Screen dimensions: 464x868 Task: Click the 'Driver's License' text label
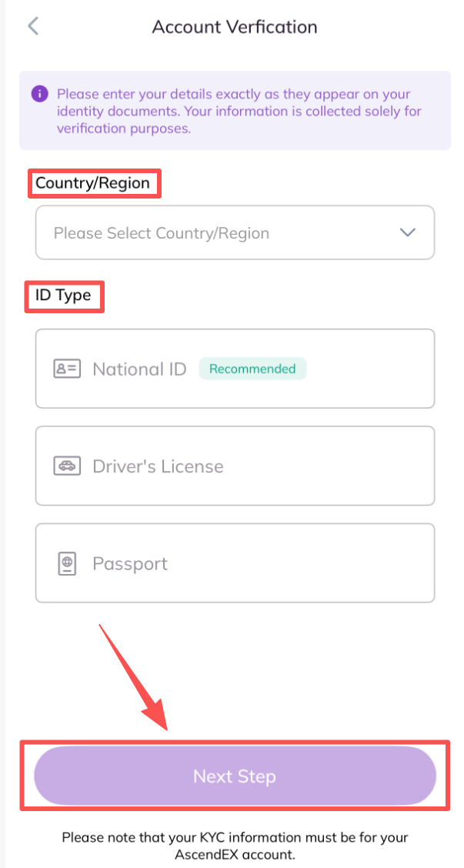[158, 466]
